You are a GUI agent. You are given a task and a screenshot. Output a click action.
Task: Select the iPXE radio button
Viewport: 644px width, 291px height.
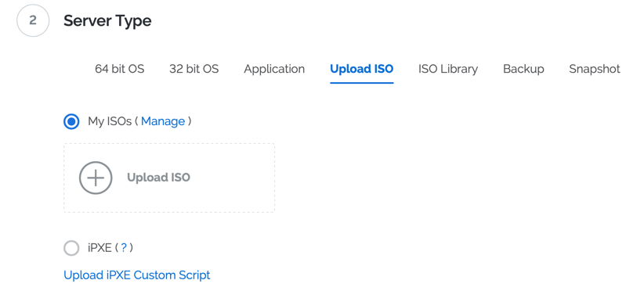(x=71, y=248)
